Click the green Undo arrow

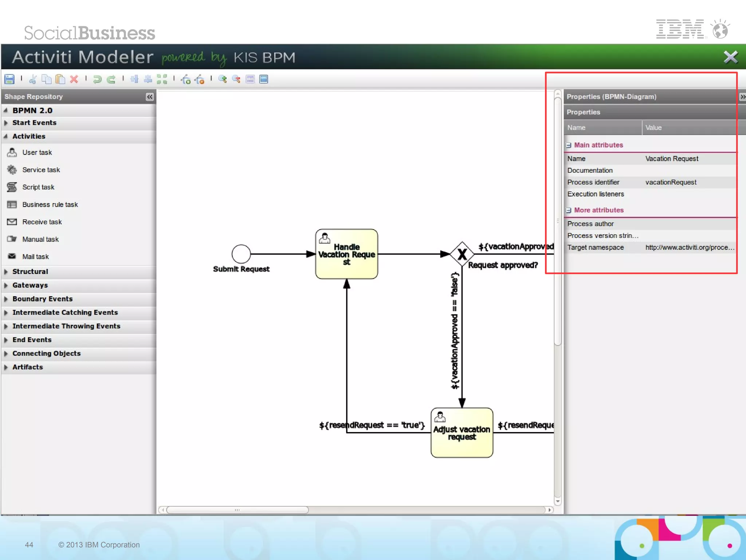[97, 79]
